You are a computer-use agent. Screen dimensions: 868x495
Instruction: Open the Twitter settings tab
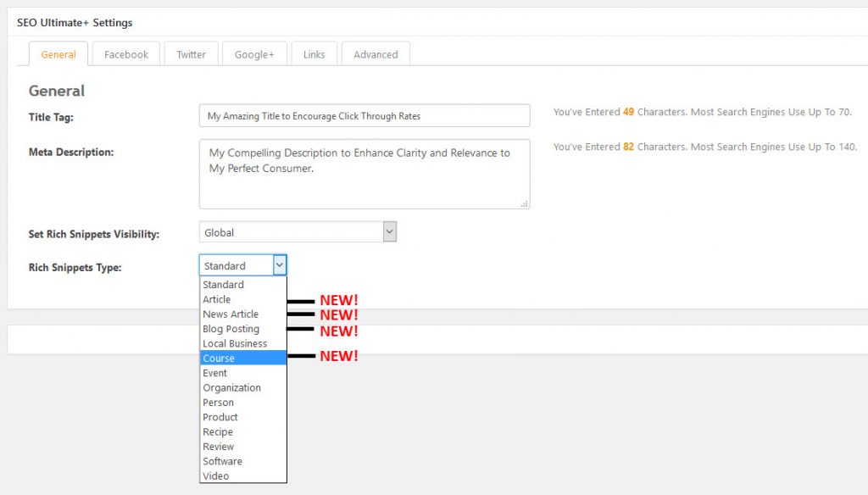(x=191, y=54)
